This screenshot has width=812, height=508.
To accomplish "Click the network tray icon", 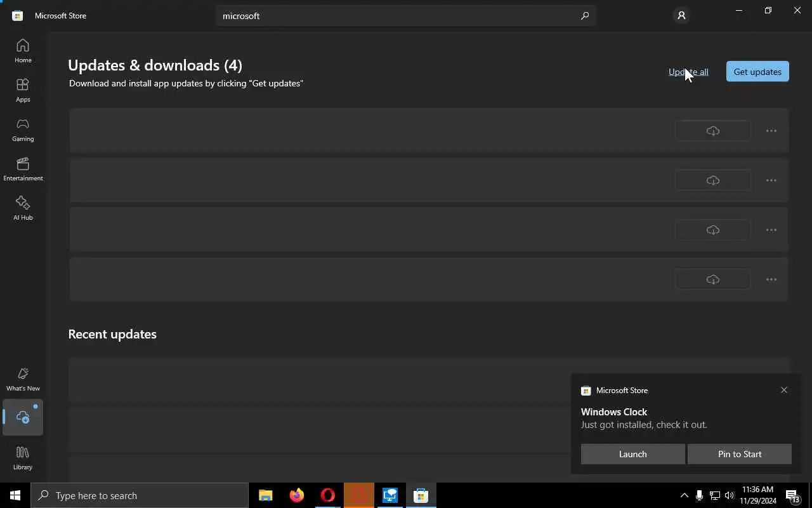I will click(x=714, y=495).
